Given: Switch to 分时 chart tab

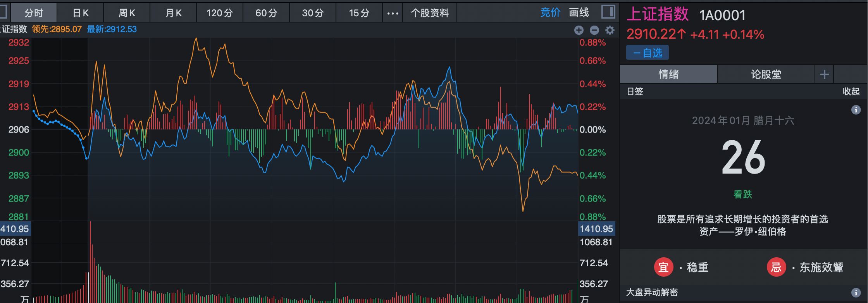Looking at the screenshot, I should 34,13.
